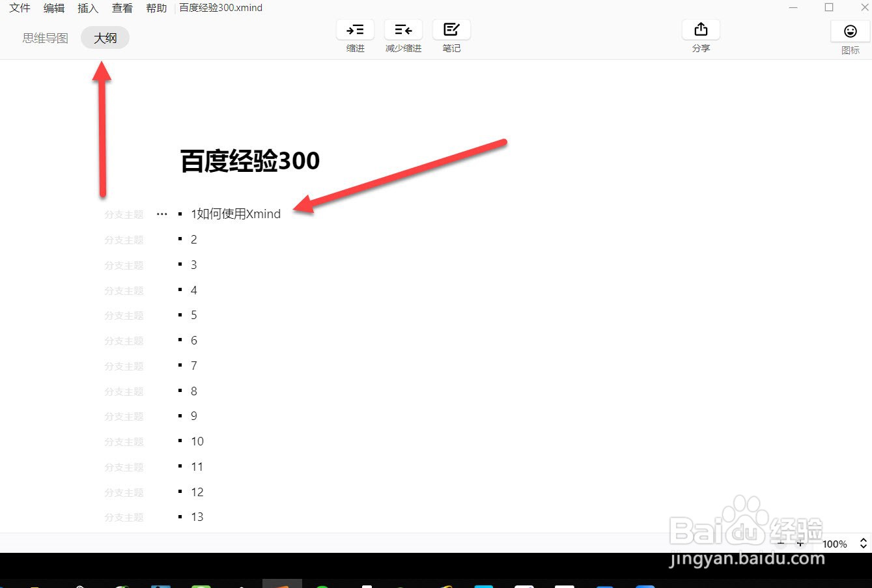Open the 查看 menu
Viewport: 872px width, 588px height.
pyautogui.click(x=122, y=8)
